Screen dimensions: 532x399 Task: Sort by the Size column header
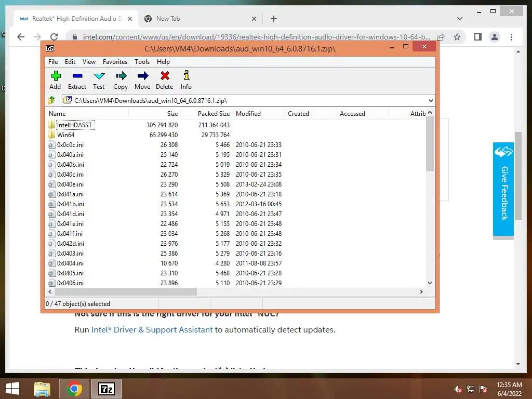154,114
